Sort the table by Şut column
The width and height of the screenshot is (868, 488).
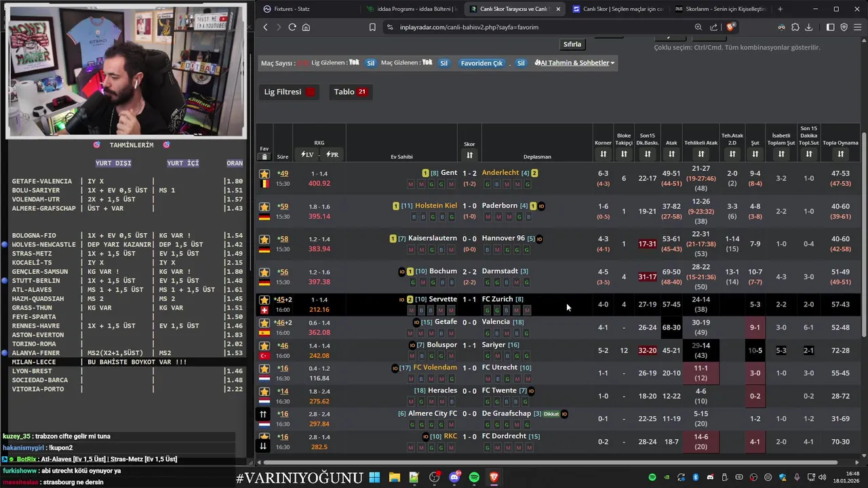pos(755,155)
